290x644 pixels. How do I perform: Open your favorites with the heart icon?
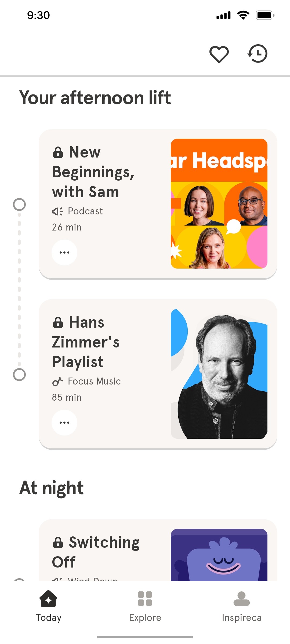tap(219, 53)
